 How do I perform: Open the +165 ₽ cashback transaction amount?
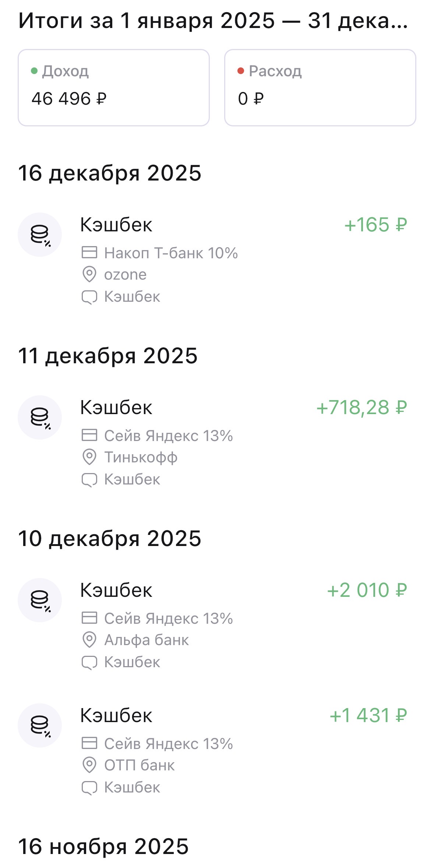[375, 225]
